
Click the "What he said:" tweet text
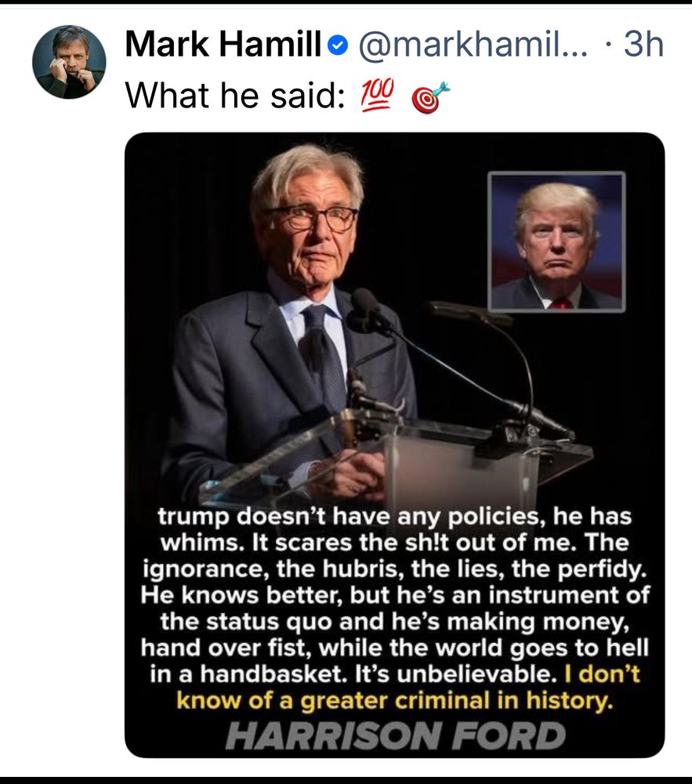coord(234,96)
